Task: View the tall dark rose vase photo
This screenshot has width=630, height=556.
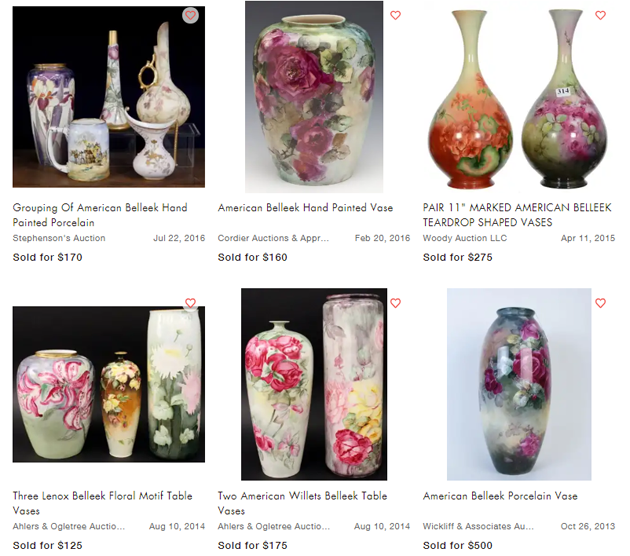Action: coord(519,384)
